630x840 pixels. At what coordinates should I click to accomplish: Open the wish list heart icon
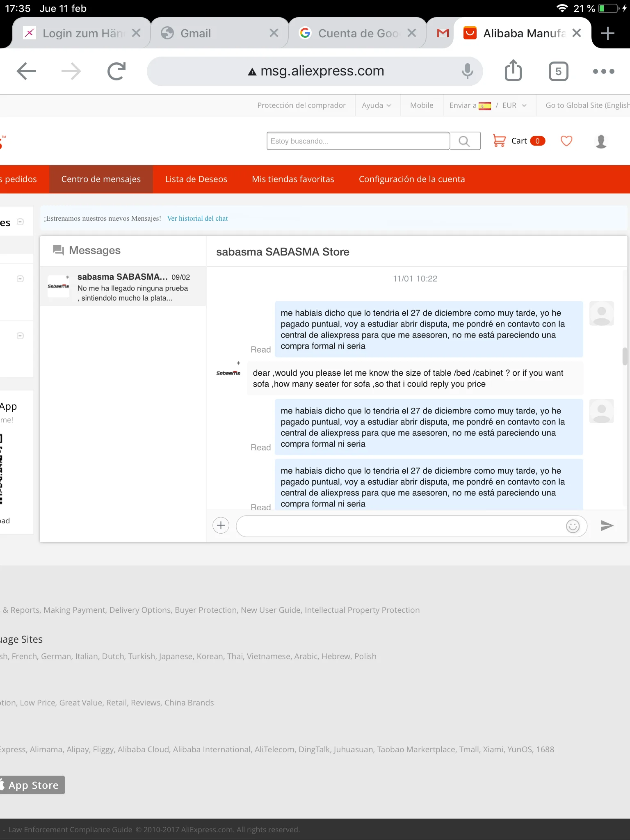(566, 141)
